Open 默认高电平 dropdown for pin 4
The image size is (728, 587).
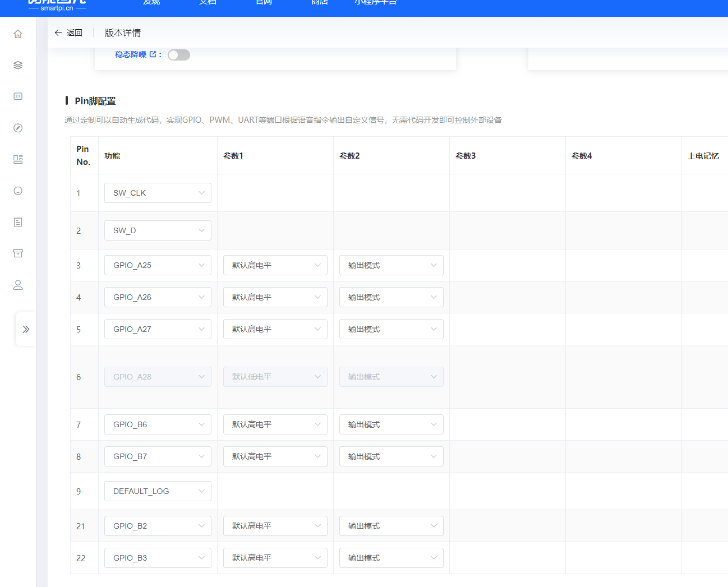(275, 297)
